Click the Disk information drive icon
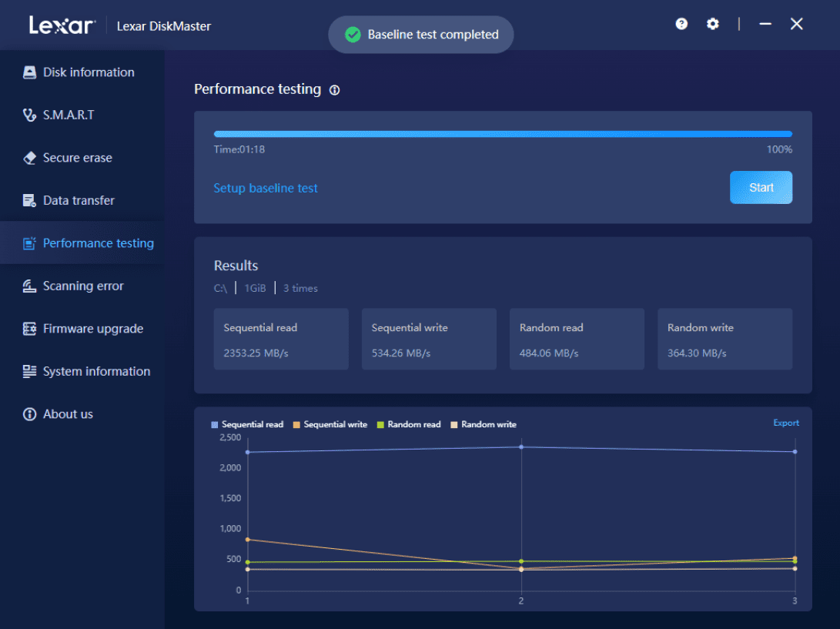This screenshot has width=840, height=629. pyautogui.click(x=29, y=72)
